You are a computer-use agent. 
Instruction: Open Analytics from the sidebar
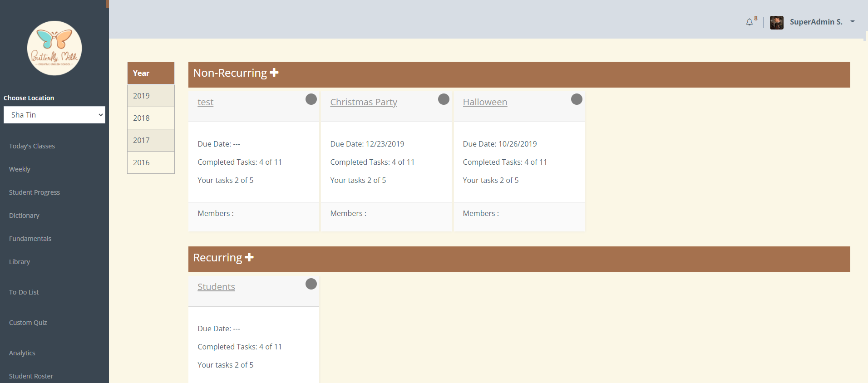tap(22, 353)
